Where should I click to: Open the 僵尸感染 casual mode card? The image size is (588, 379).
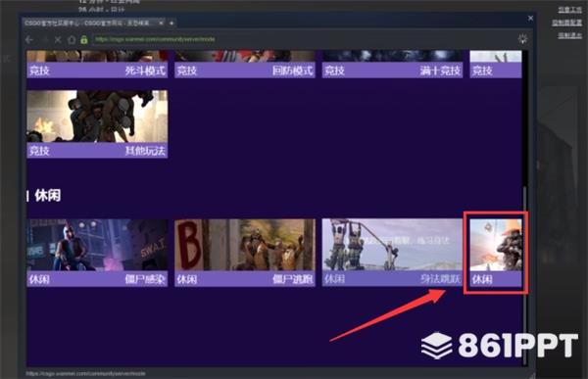97,253
